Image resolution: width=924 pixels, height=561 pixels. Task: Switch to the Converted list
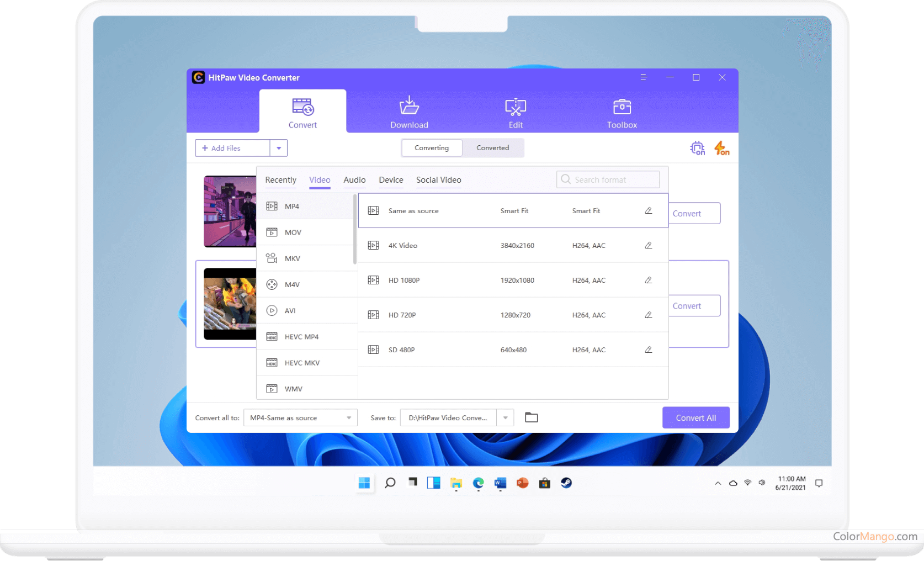[x=492, y=148]
